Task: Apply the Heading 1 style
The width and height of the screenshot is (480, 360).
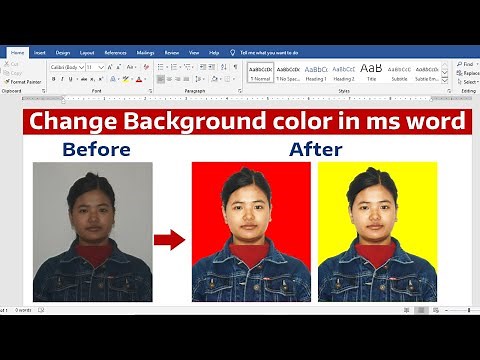Action: point(316,73)
